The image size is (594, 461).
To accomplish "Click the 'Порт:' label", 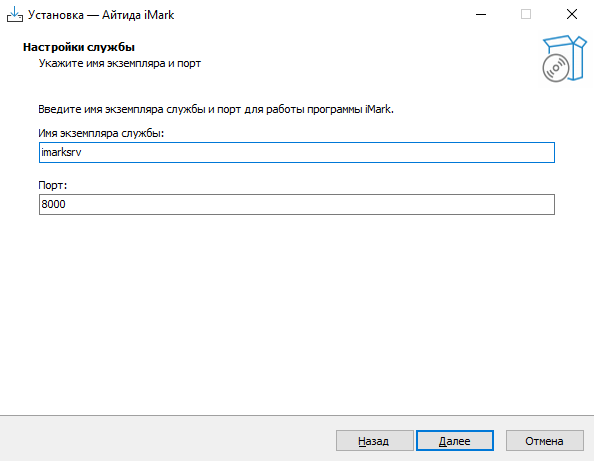I will click(53, 185).
